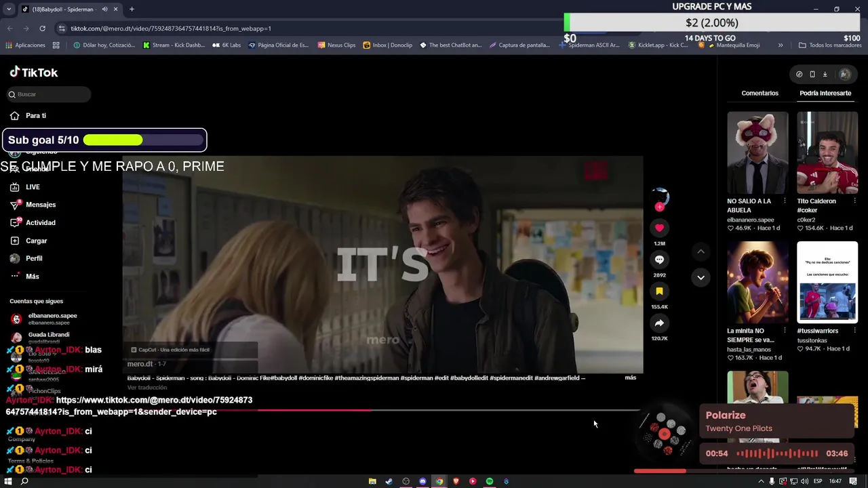868x488 pixels.
Task: Open a new browser tab
Action: [x=132, y=9]
